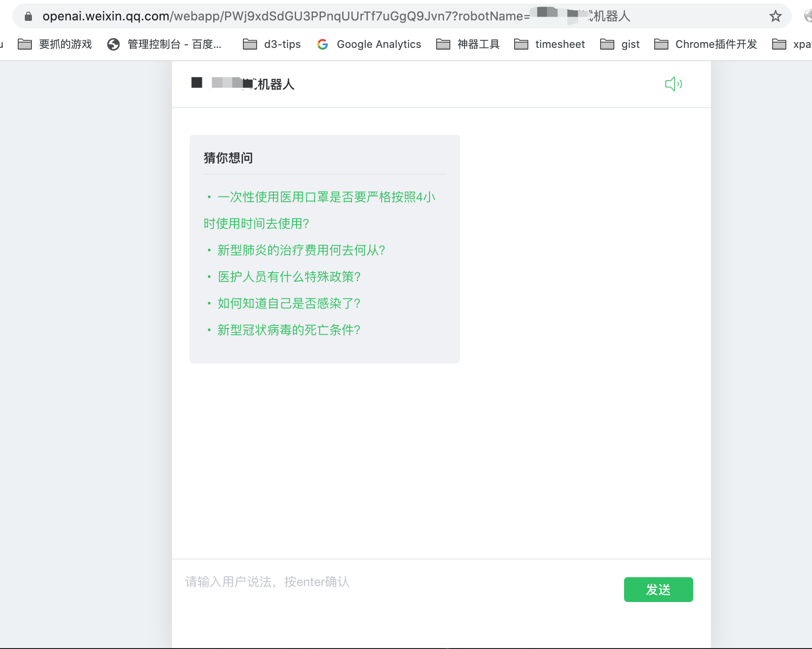
Task: Click the lock icon in address bar
Action: click(28, 16)
